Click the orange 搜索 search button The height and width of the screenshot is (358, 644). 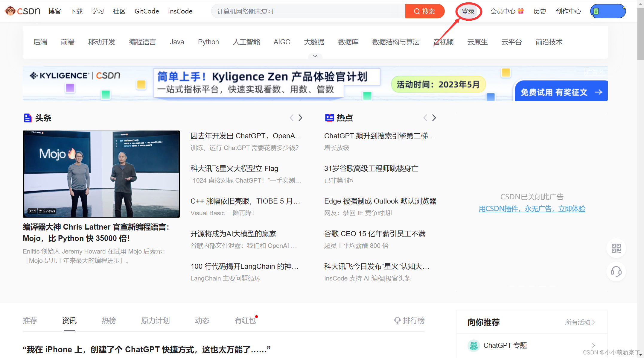point(424,11)
